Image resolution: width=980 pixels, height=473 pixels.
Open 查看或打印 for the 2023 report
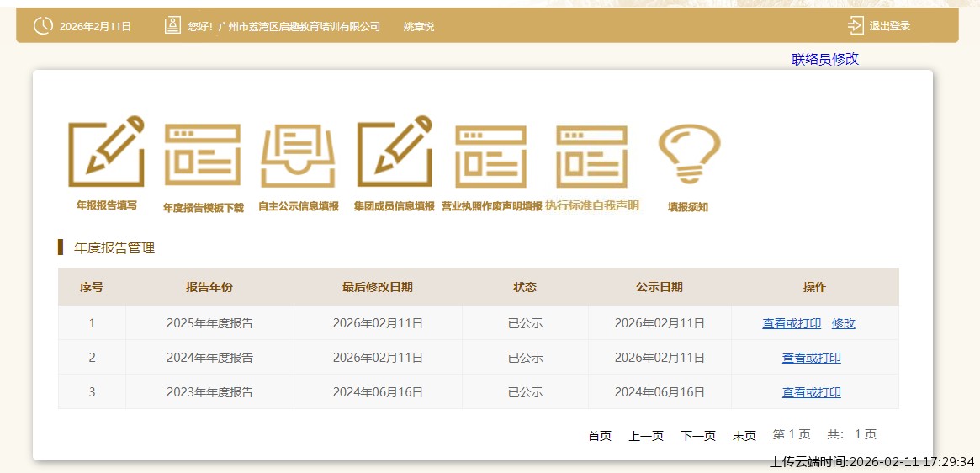coord(811,392)
